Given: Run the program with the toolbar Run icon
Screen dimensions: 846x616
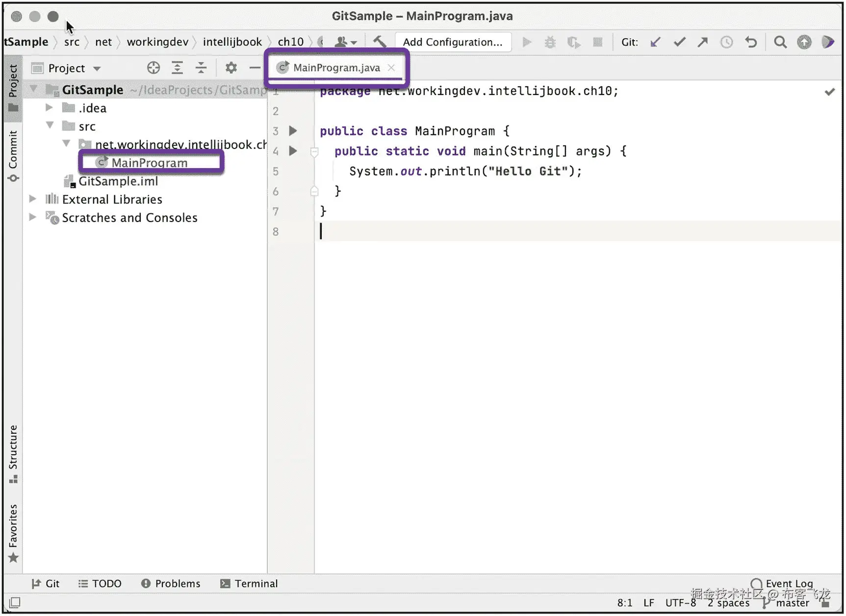Looking at the screenshot, I should (527, 42).
